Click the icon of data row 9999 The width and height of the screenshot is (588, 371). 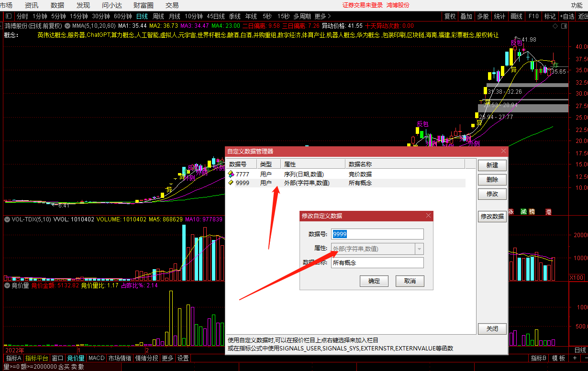click(231, 183)
